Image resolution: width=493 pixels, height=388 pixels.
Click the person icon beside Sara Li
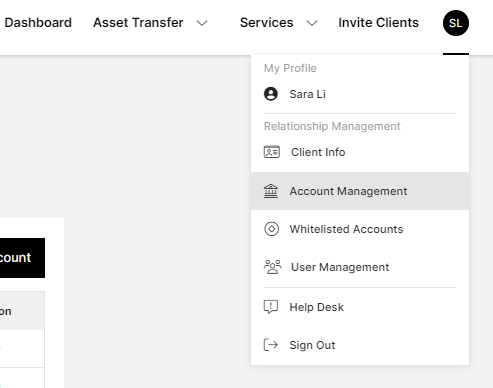[x=271, y=94]
